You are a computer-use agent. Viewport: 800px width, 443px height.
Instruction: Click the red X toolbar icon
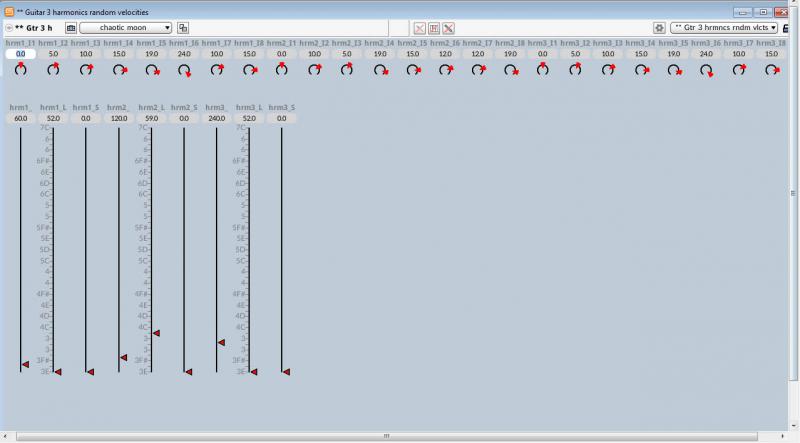click(419, 28)
